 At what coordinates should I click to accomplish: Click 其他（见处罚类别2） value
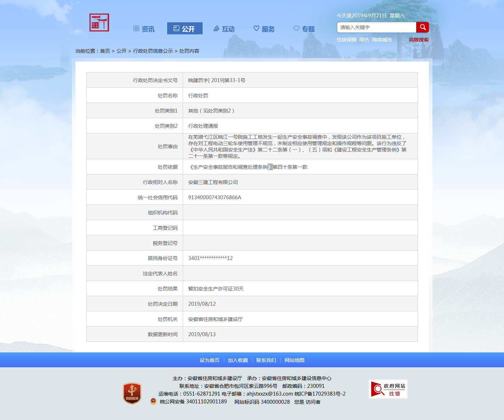(211, 111)
